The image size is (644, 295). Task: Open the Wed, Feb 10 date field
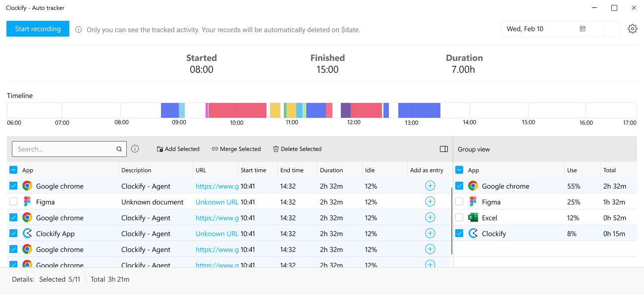click(x=540, y=29)
